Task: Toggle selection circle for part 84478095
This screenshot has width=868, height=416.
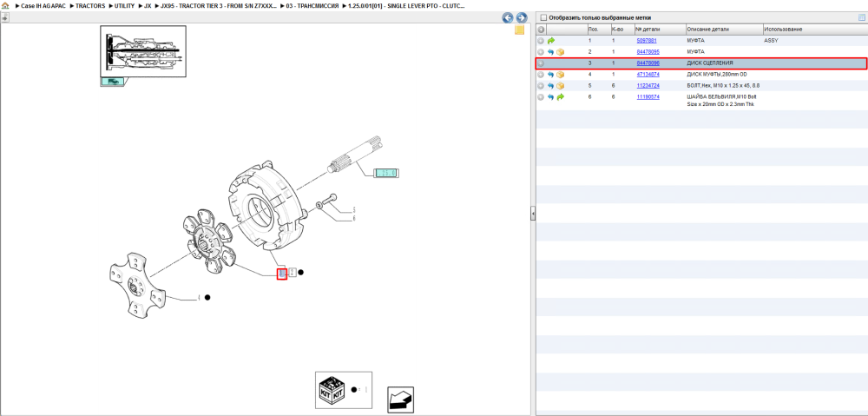Action: coord(541,52)
